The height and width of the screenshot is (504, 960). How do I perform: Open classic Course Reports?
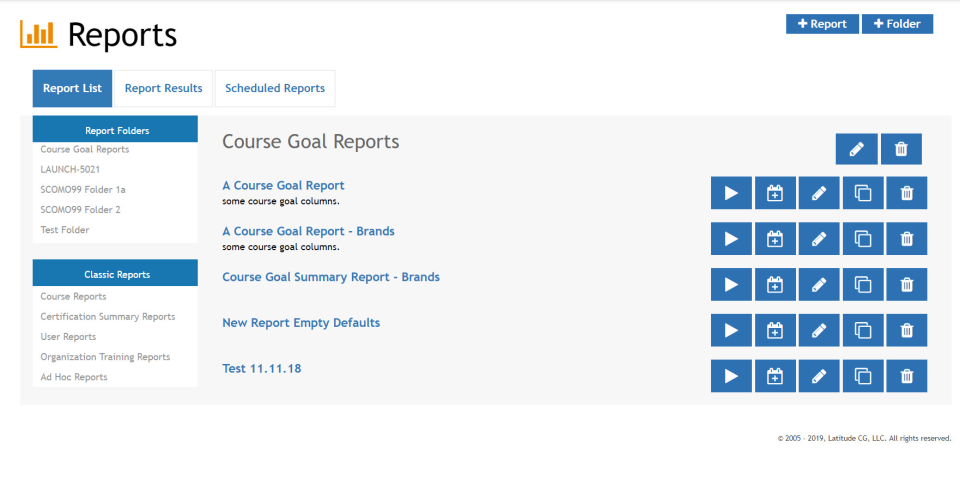73,296
